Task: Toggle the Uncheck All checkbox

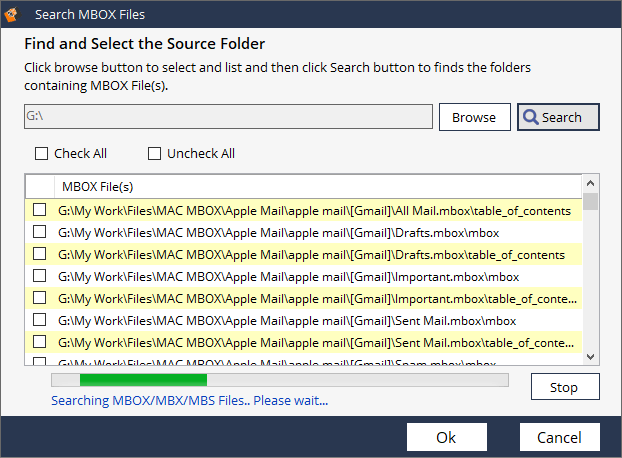Action: point(154,153)
